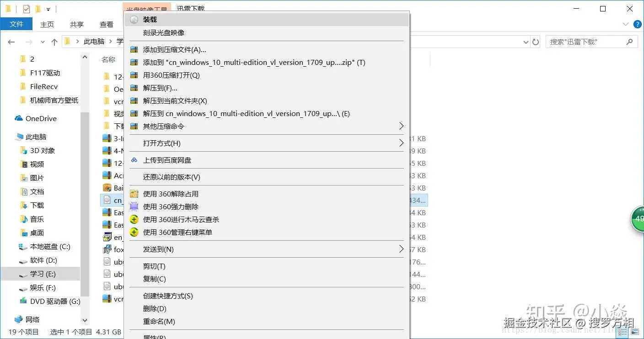The width and height of the screenshot is (644, 339).
Task: Open with 360 compression via 用360压缩打开(Q)
Action: [267, 75]
